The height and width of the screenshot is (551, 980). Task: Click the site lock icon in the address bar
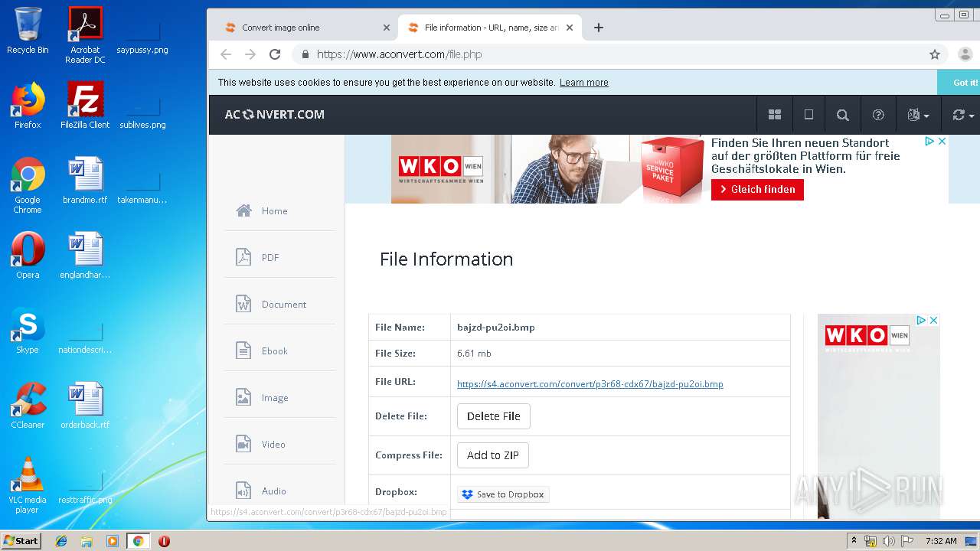[x=305, y=54]
